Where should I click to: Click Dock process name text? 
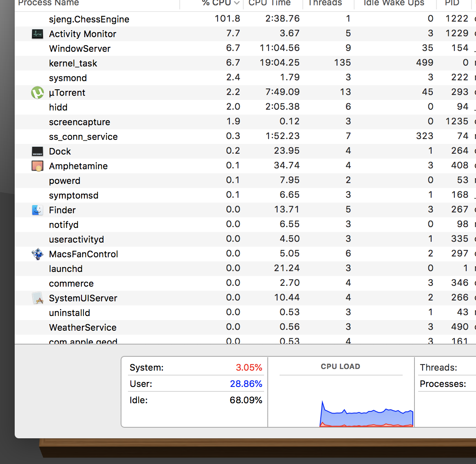(60, 151)
